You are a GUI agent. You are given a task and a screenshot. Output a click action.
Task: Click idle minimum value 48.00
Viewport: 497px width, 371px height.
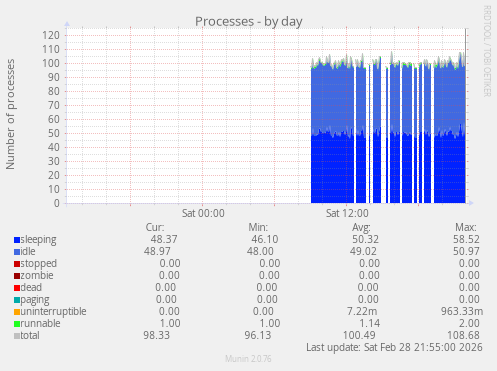[260, 251]
